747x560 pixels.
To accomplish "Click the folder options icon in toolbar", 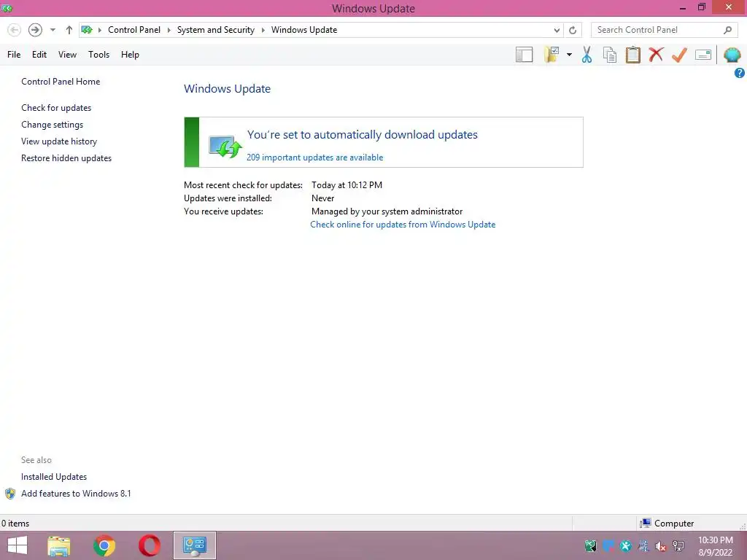I will tap(551, 55).
